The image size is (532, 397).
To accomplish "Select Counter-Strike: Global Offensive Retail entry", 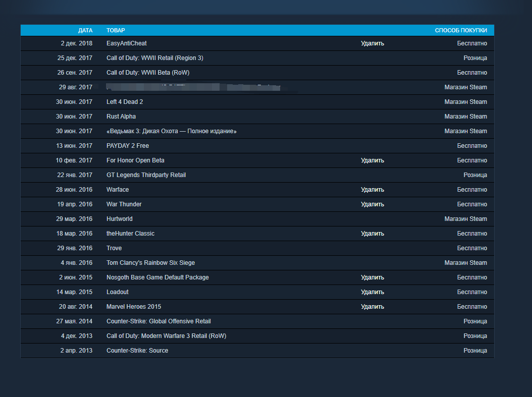I will (x=158, y=321).
